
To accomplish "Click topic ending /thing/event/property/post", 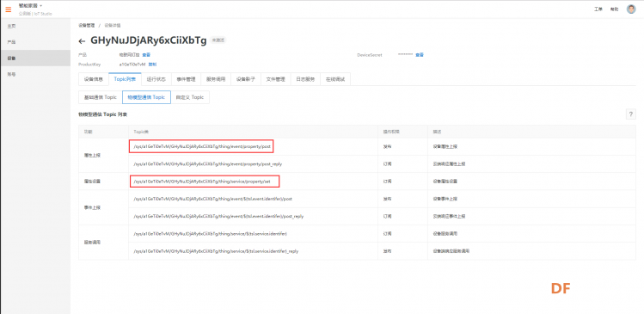I will pos(202,146).
